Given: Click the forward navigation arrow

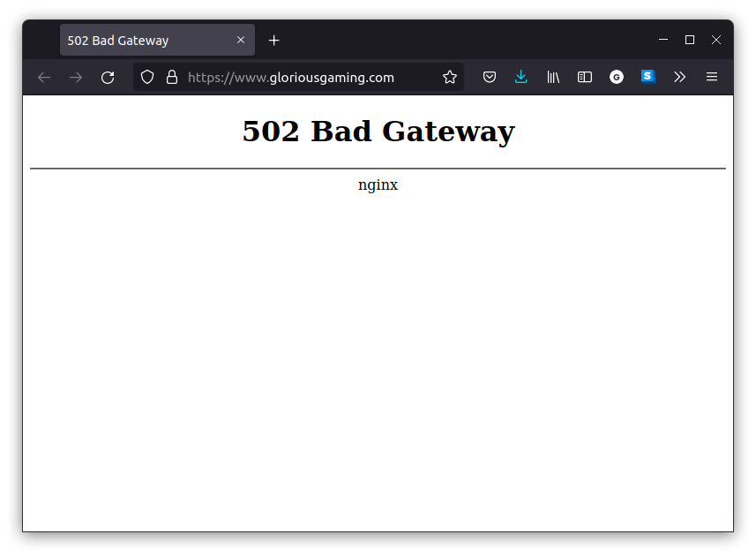Looking at the screenshot, I should coord(76,78).
